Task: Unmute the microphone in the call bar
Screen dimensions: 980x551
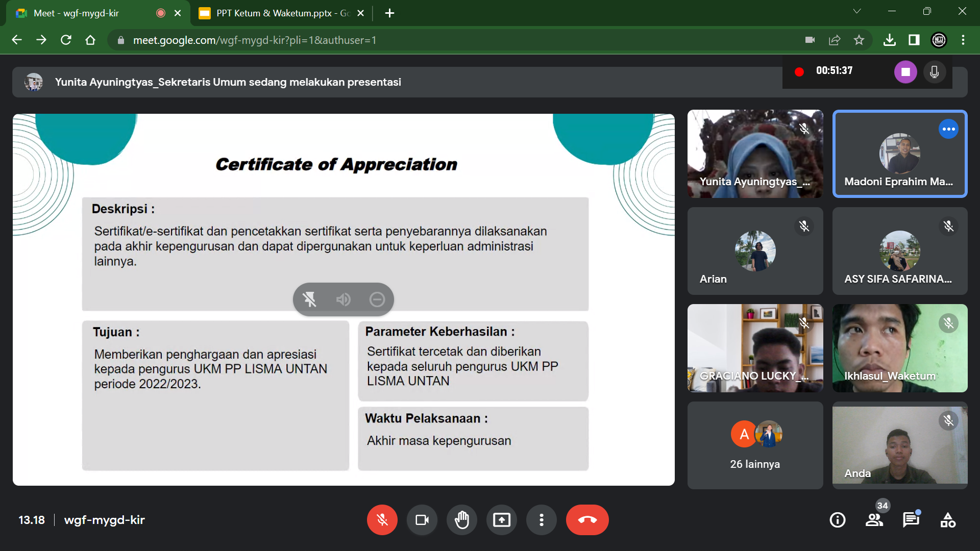Action: pyautogui.click(x=382, y=520)
